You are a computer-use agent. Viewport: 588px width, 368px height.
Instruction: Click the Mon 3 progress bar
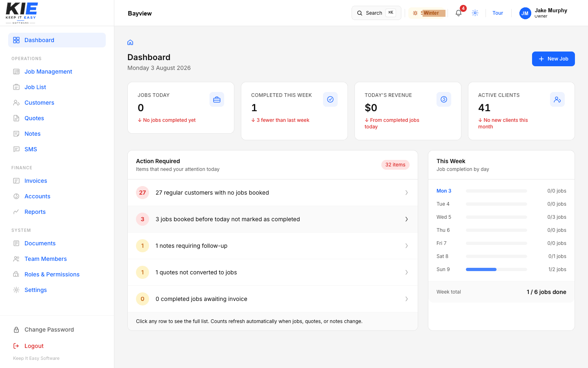[x=497, y=191]
